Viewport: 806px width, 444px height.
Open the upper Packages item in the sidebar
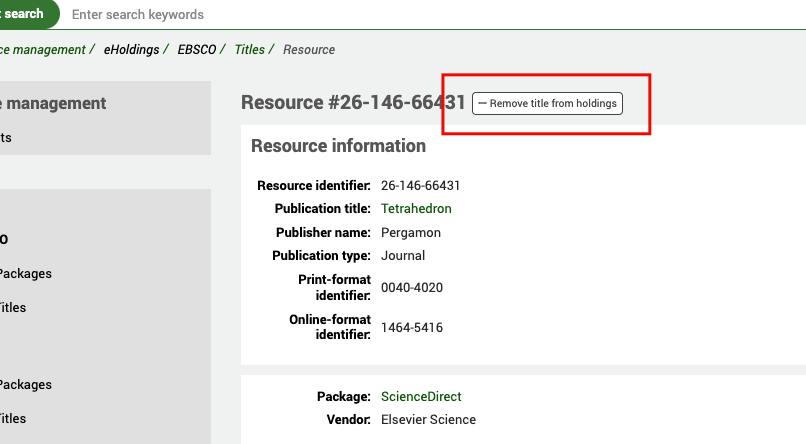tap(26, 273)
